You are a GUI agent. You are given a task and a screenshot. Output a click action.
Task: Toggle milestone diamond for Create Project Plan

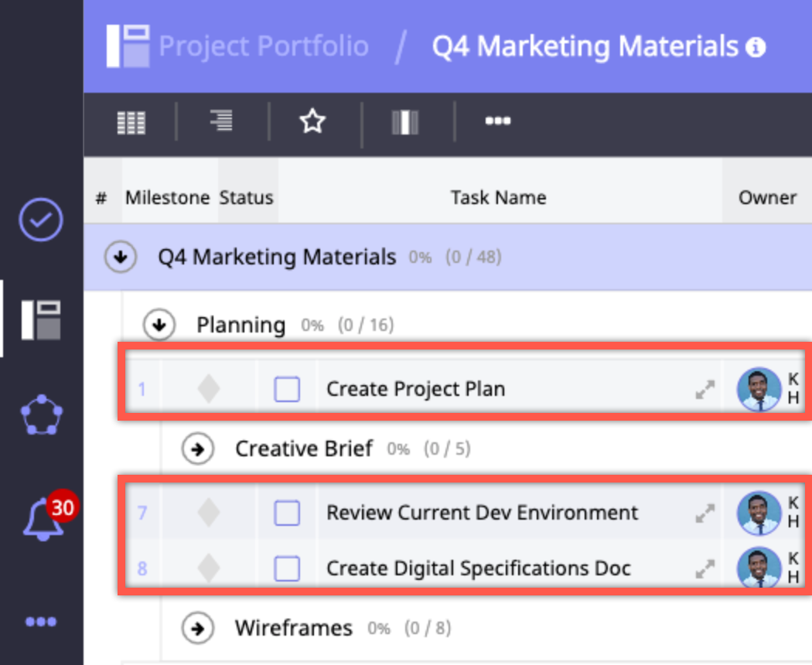[x=209, y=389]
